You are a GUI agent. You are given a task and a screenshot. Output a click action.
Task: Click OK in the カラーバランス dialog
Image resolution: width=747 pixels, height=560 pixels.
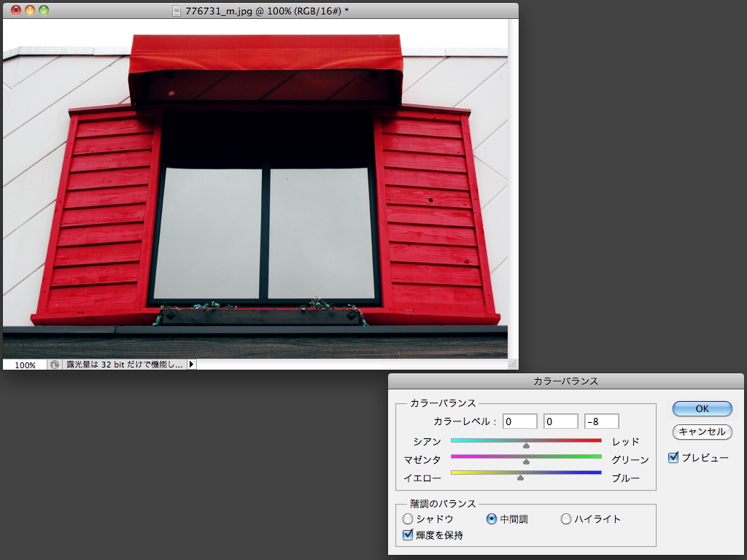coord(702,408)
